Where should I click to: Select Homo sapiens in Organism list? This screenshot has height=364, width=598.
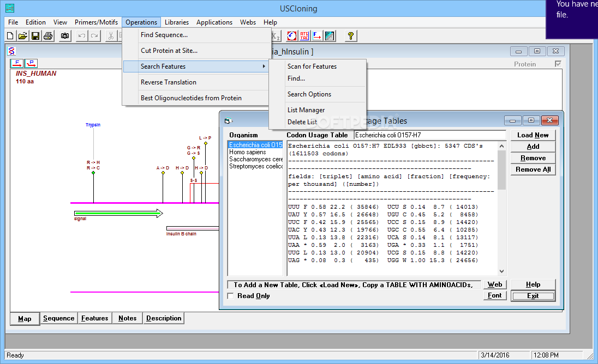click(255, 152)
